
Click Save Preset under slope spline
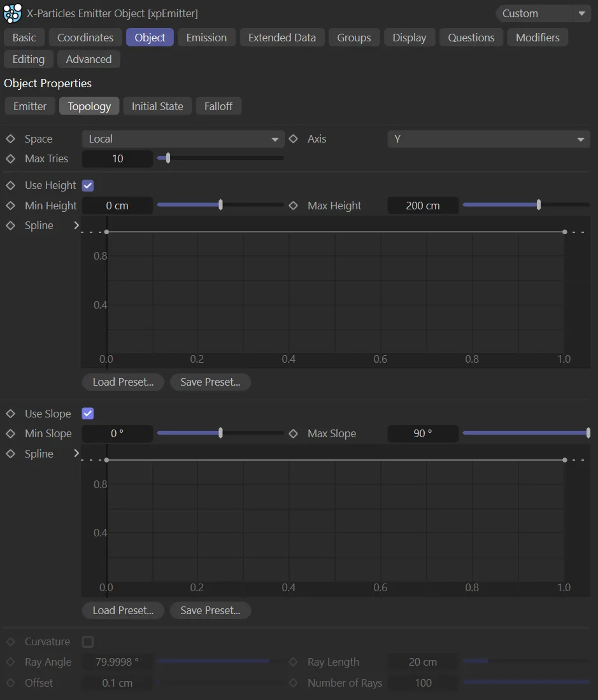[x=210, y=610]
